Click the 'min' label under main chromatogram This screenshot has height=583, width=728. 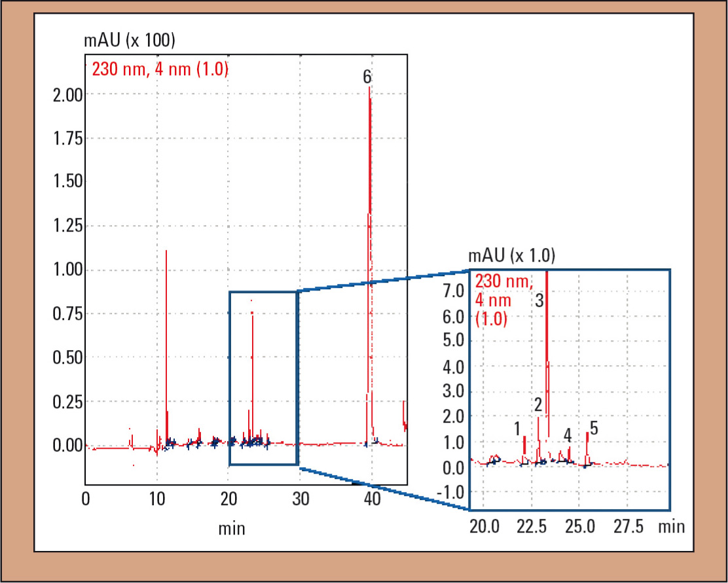tap(232, 529)
